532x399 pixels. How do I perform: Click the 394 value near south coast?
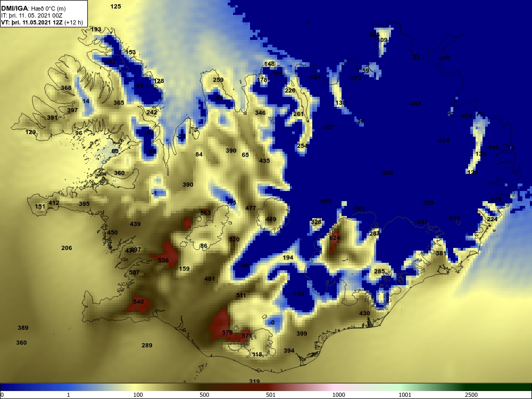click(289, 351)
